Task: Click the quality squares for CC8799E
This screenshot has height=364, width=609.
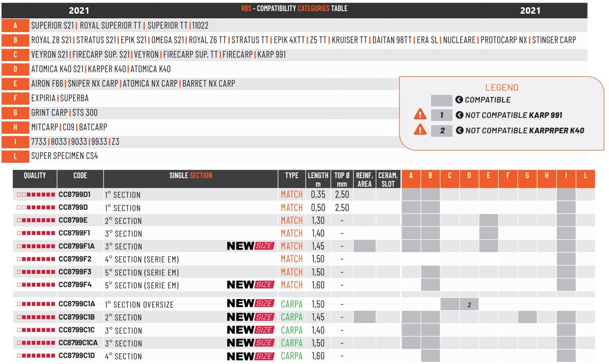Action: 36,220
